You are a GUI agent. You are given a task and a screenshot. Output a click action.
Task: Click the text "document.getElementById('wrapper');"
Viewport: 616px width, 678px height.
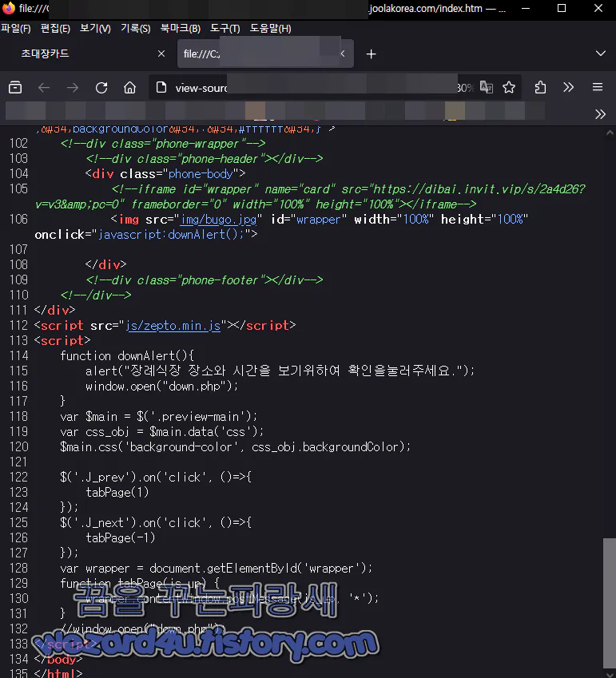coord(260,568)
